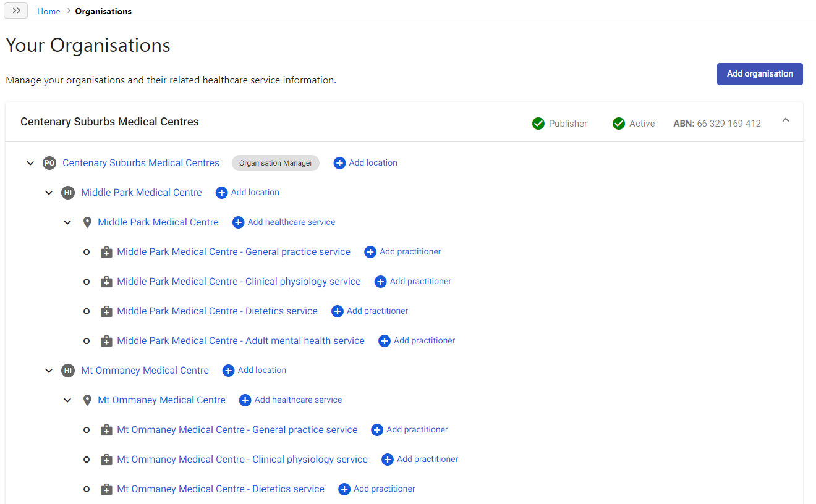Add practitioner to Mt Ommaney Dietetics service
Image resolution: width=816 pixels, height=504 pixels.
coord(376,489)
